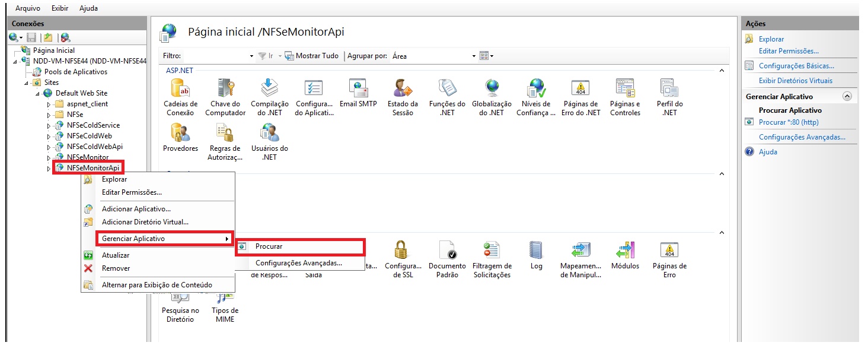Choose Atualizar in context menu
The height and width of the screenshot is (358, 868).
[x=158, y=255]
